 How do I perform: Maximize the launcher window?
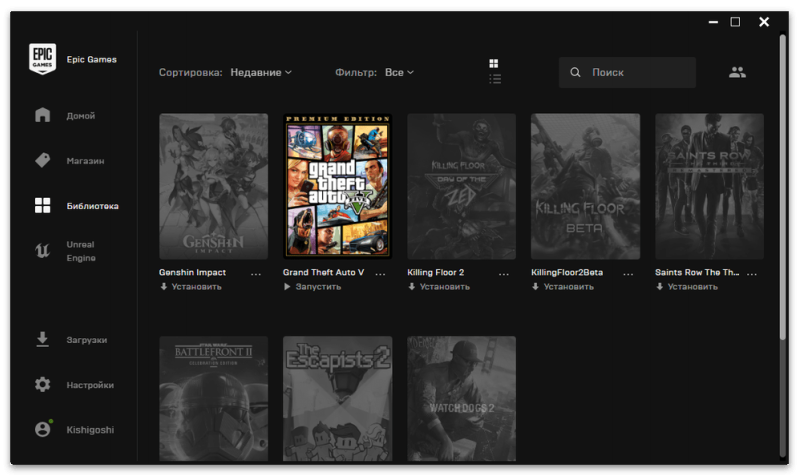(x=735, y=21)
